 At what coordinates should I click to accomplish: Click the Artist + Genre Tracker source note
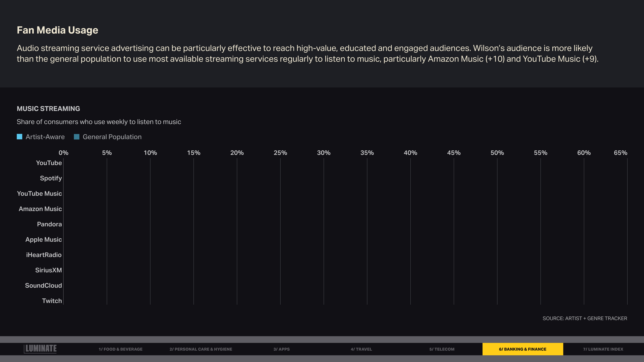(x=585, y=318)
